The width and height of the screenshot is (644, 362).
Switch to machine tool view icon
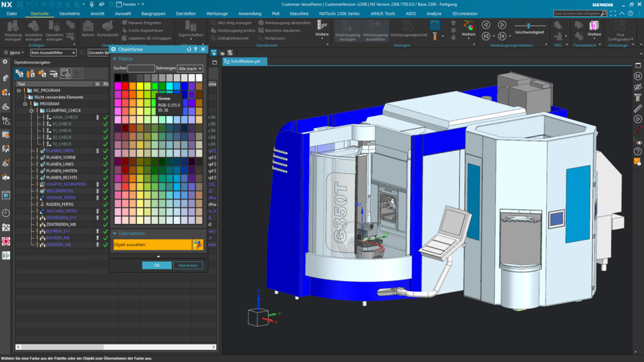[31, 73]
